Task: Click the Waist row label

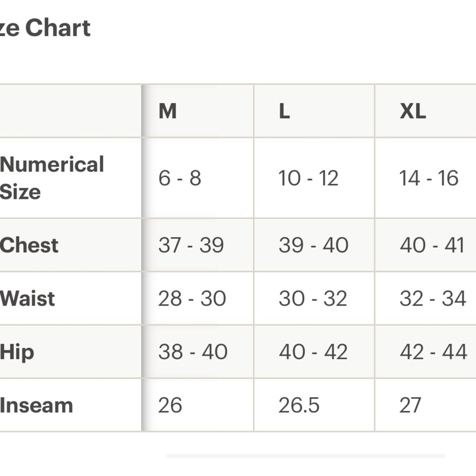Action: tap(28, 298)
